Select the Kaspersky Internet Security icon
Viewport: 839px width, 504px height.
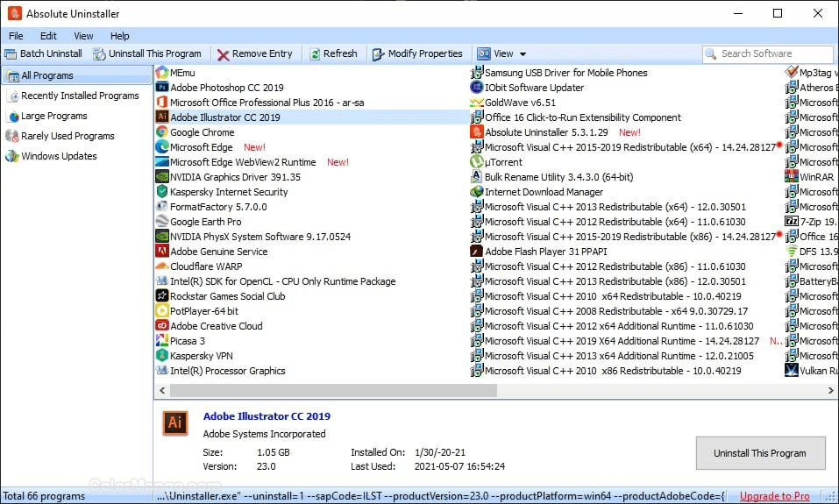click(162, 192)
